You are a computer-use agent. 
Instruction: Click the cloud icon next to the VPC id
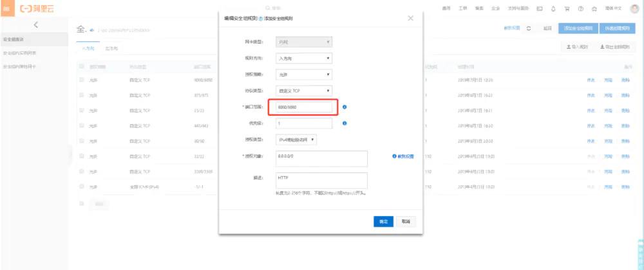pyautogui.click(x=91, y=30)
